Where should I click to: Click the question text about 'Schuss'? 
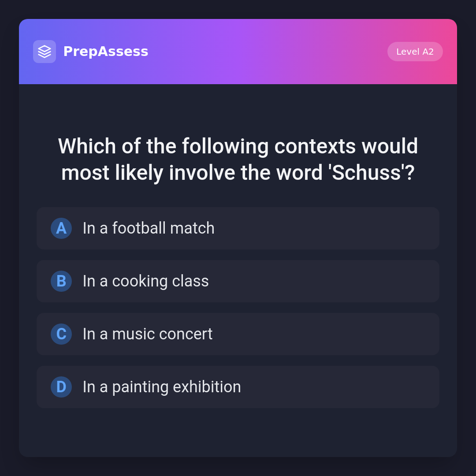[x=238, y=159]
